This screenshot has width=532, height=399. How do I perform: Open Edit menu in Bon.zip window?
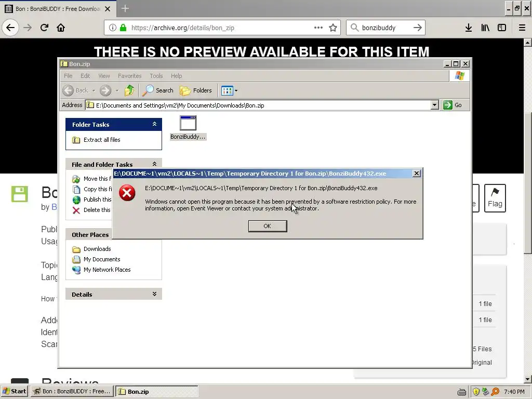tap(85, 76)
